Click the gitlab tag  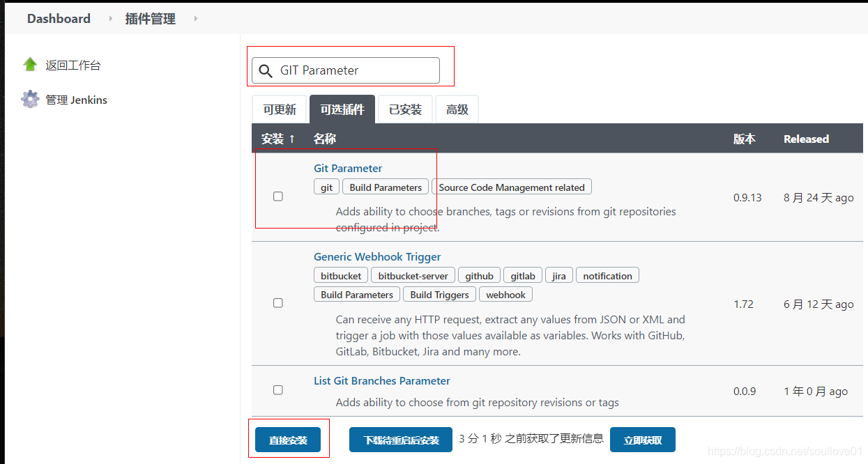[523, 276]
